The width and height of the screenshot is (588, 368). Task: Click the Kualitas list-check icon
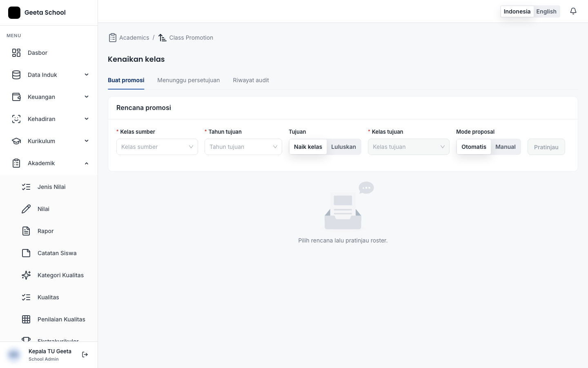click(26, 297)
